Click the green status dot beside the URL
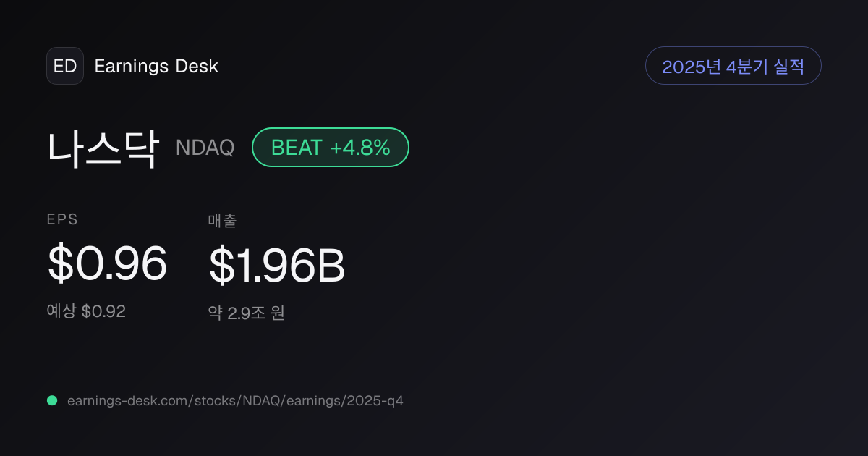868x456 pixels. pyautogui.click(x=52, y=400)
